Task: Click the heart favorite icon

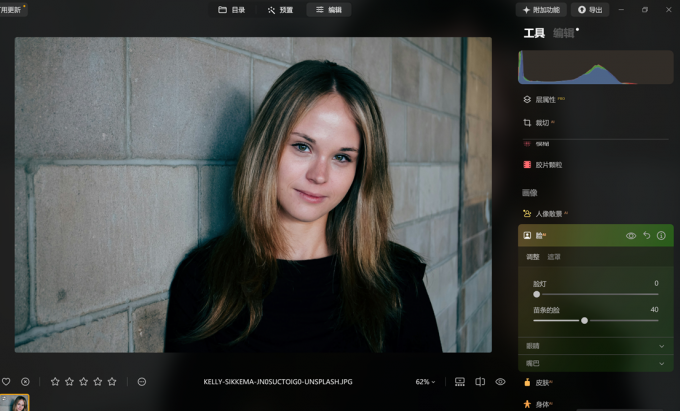Action: coord(6,382)
